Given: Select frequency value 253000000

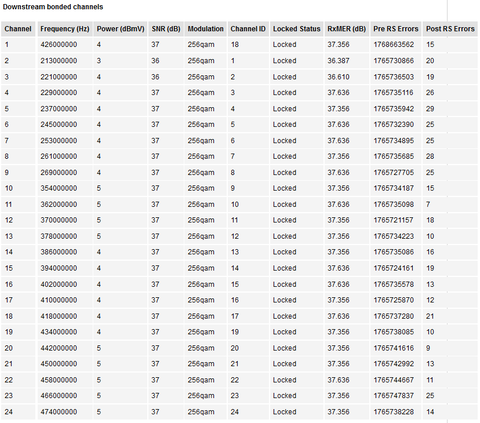Looking at the screenshot, I should 59,141.
